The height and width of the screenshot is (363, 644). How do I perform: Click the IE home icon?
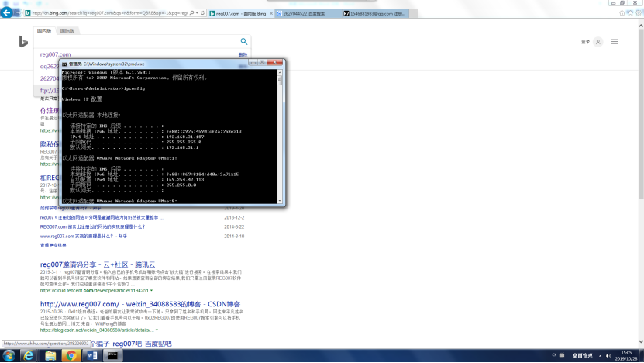(622, 13)
